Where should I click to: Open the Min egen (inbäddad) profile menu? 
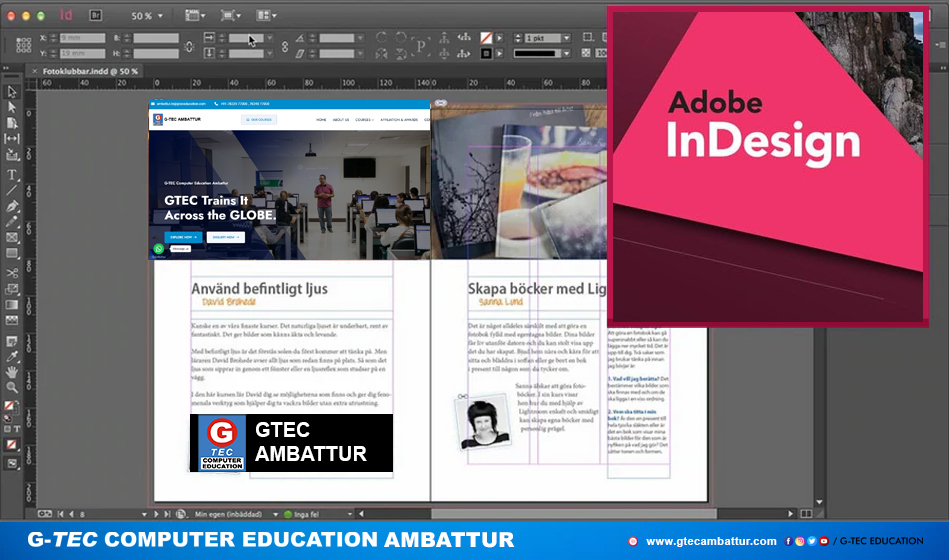click(274, 514)
